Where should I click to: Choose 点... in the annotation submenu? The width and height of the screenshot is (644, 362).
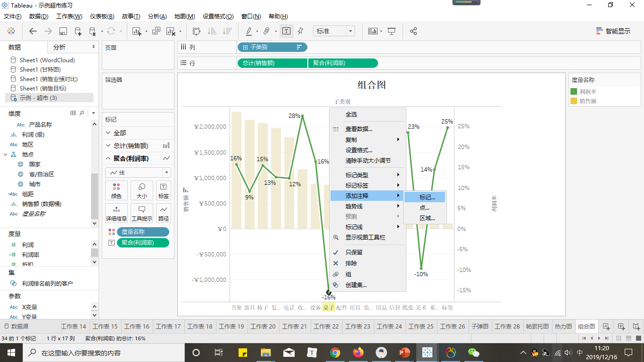tap(425, 207)
